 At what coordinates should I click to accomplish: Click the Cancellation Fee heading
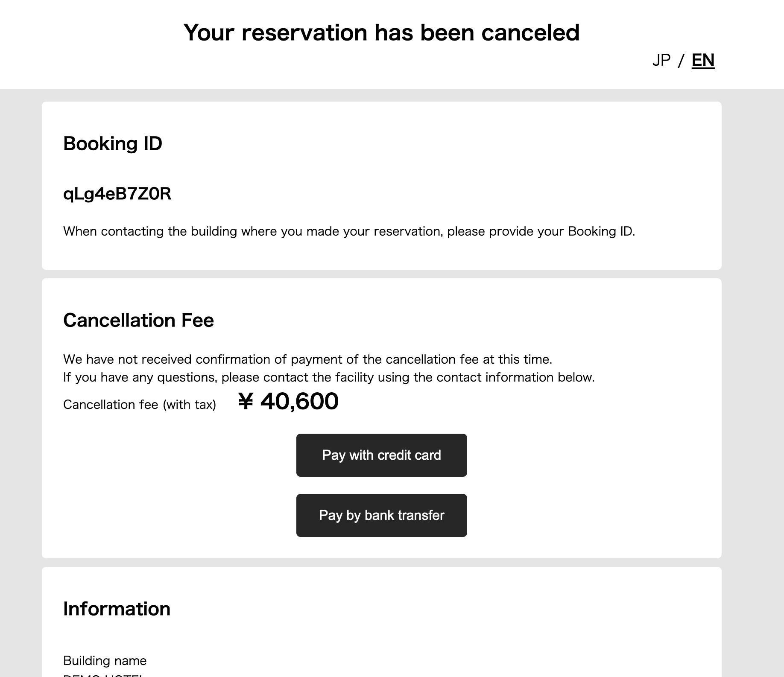click(x=138, y=320)
